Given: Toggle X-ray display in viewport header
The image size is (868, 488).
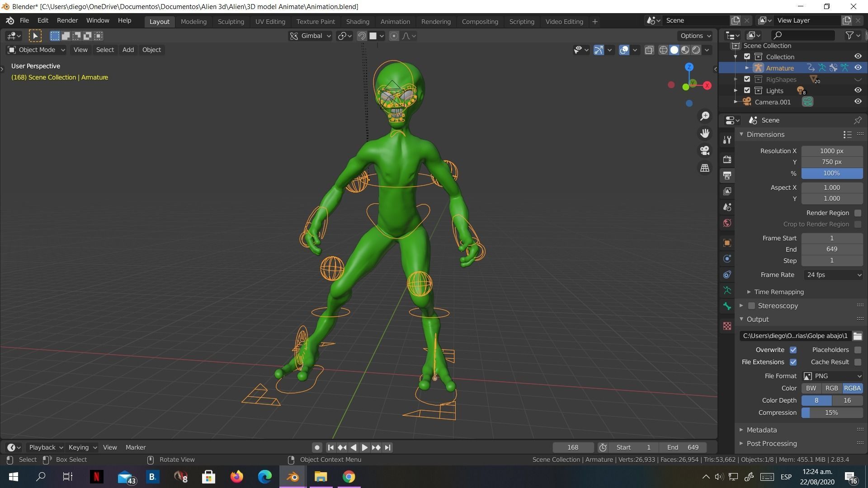Looking at the screenshot, I should [x=649, y=50].
